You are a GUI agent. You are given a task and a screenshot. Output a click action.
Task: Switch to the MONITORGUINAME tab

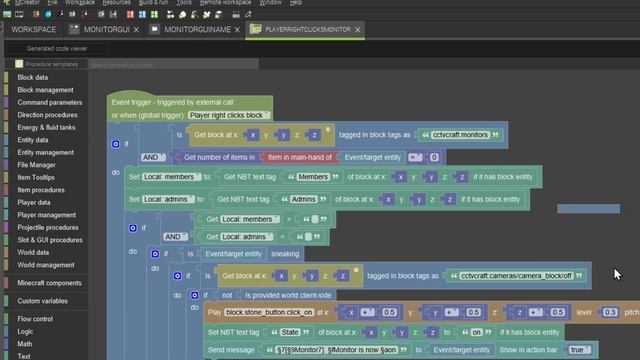(x=198, y=29)
